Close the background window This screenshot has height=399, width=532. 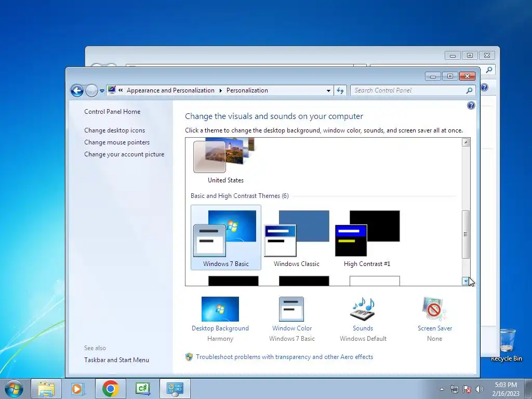tap(487, 55)
